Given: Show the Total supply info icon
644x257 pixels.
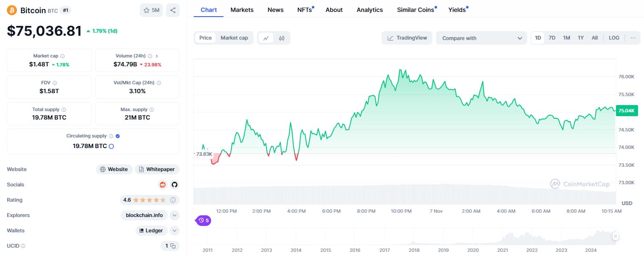Looking at the screenshot, I should (64, 110).
